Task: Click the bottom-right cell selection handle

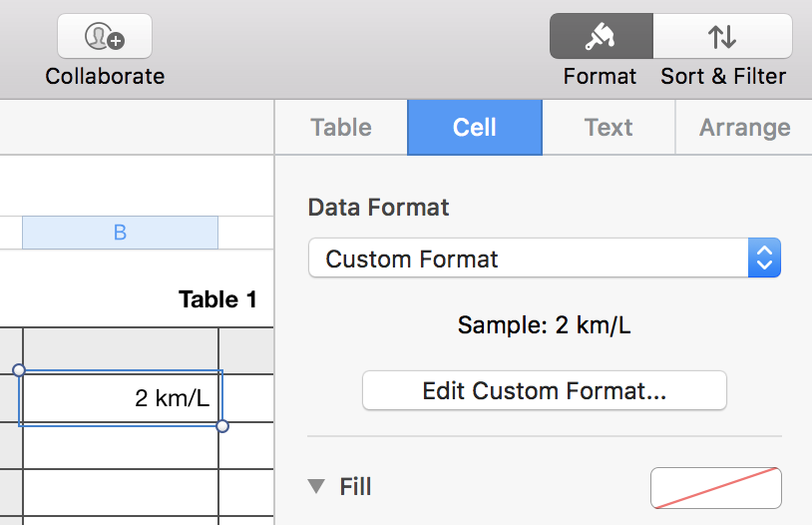Action: [x=222, y=426]
